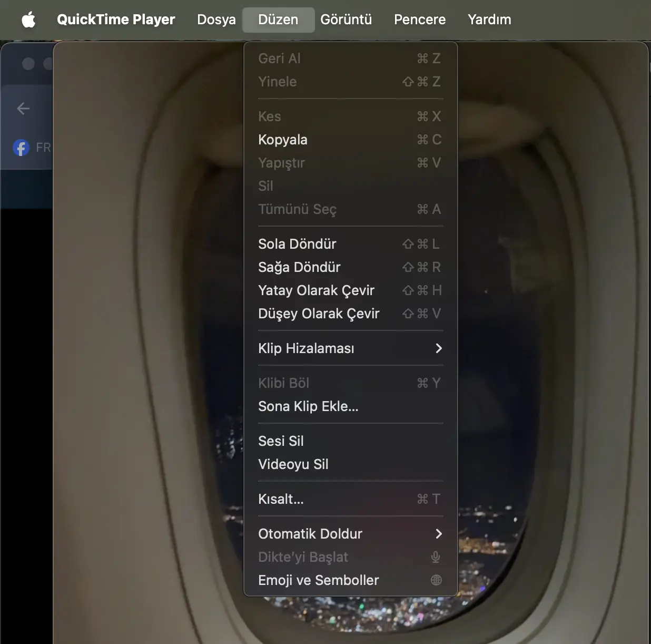Choose Kısalt... to trim the clip

pos(350,499)
